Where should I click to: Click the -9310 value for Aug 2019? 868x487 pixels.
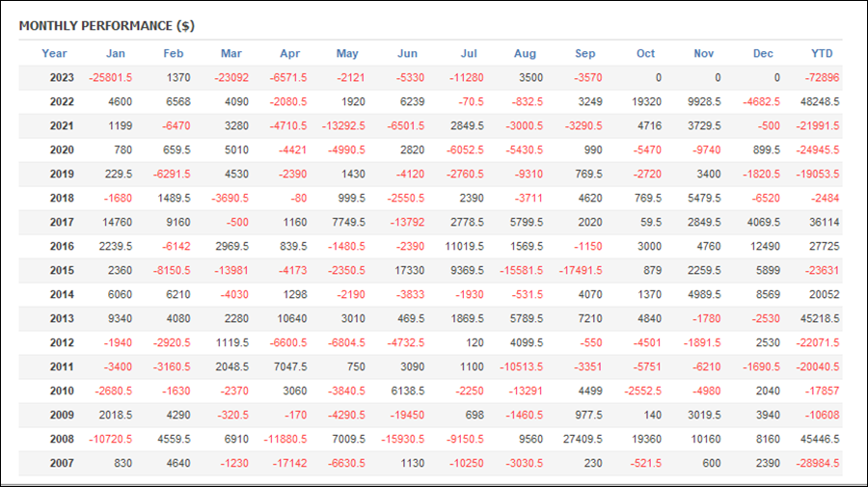529,175
